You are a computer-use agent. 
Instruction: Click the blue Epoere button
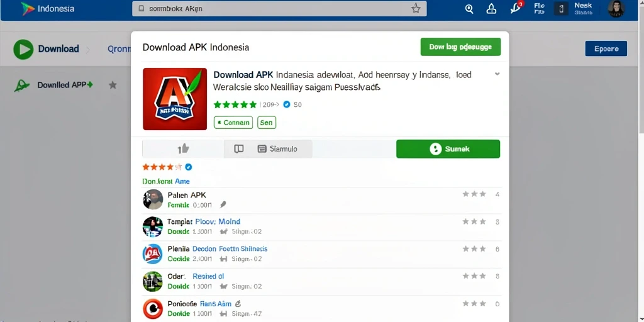[606, 48]
